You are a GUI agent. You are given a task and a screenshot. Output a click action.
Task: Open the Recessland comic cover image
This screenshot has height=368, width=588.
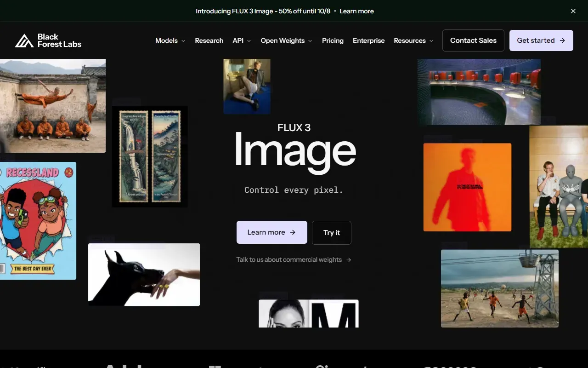[38, 221]
